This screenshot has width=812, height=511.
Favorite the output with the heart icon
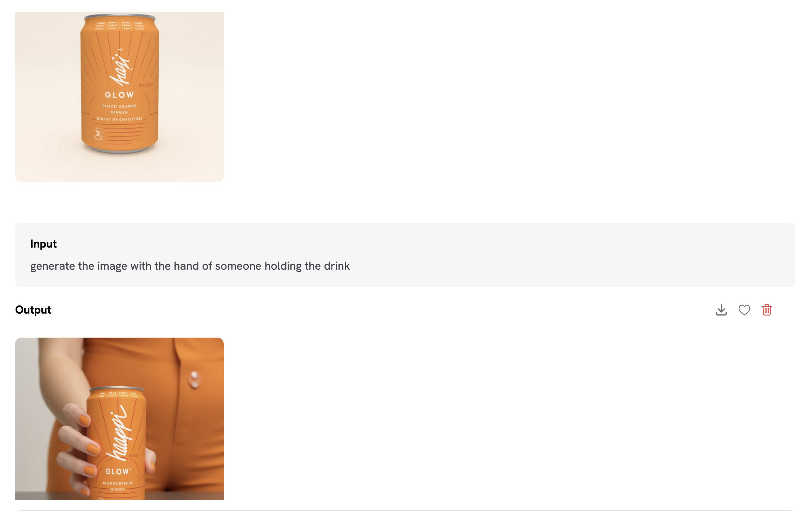[x=744, y=310]
